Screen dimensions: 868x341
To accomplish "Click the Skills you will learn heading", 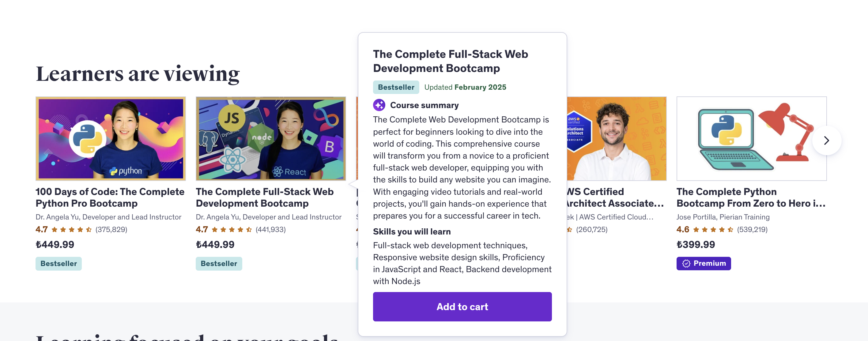I will [411, 231].
